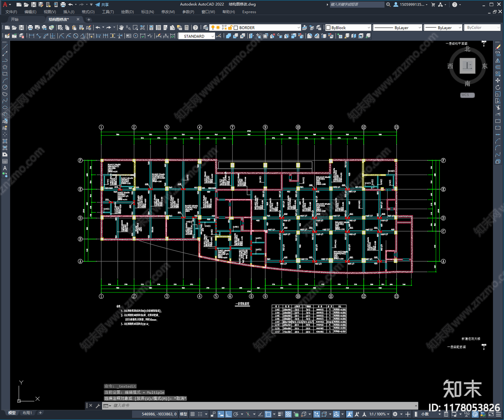Toggle polar tracking in status bar
Image resolution: width=504 pixels, height=420 pixels.
tap(236, 414)
